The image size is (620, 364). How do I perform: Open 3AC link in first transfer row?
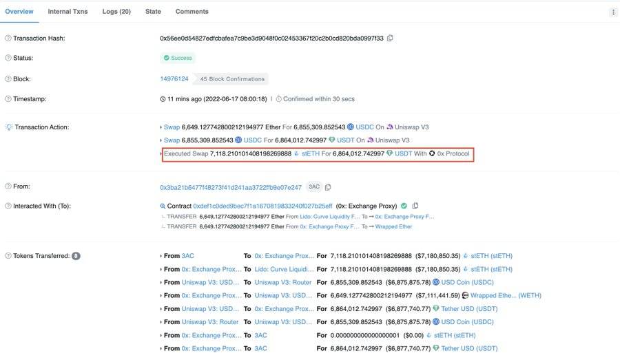[x=187, y=255]
